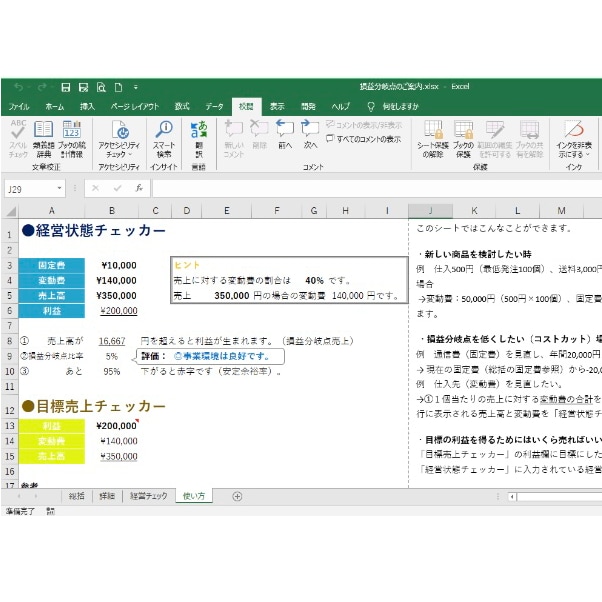Click the Name Box showing J29
The image size is (602, 602).
[x=30, y=189]
